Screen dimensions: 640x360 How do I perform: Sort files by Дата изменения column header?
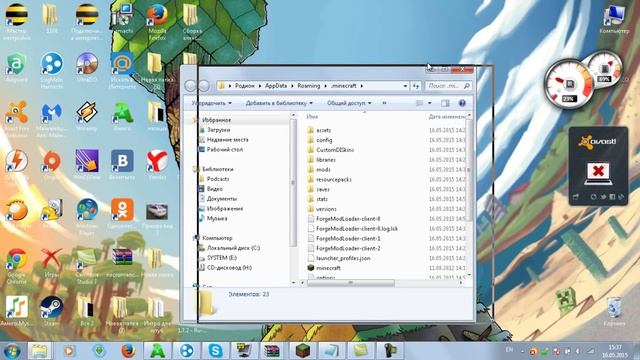pos(447,117)
